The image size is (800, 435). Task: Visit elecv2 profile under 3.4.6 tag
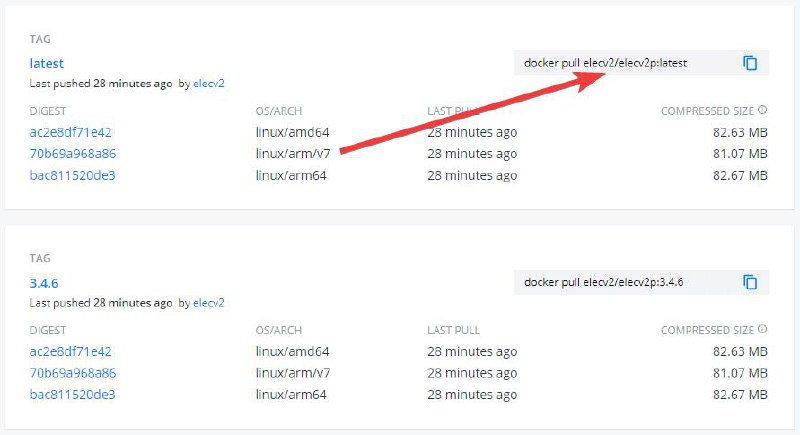click(x=209, y=302)
